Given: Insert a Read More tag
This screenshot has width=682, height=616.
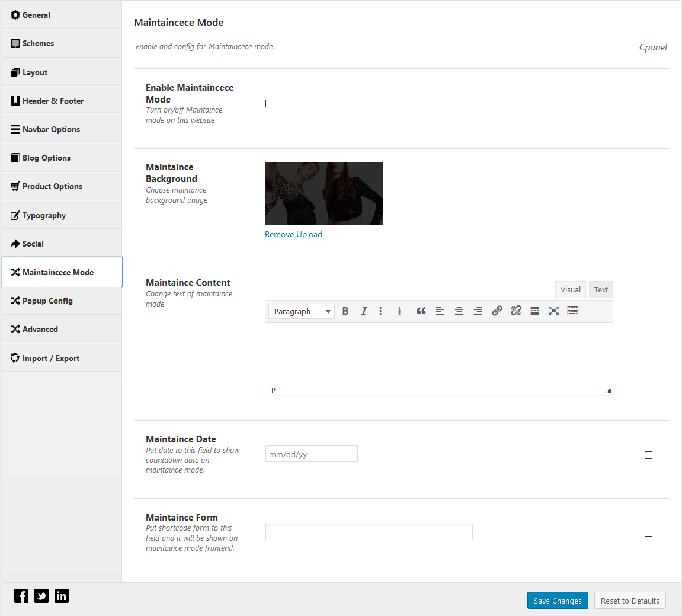Looking at the screenshot, I should (x=535, y=311).
